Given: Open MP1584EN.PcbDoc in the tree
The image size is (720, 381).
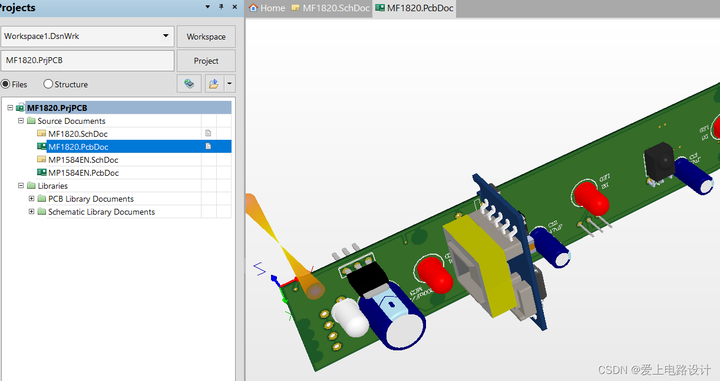Looking at the screenshot, I should click(x=84, y=173).
